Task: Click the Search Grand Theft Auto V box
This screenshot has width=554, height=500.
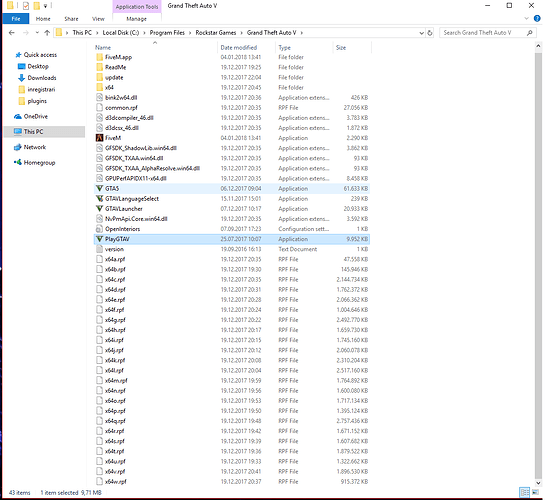Action: click(x=488, y=33)
